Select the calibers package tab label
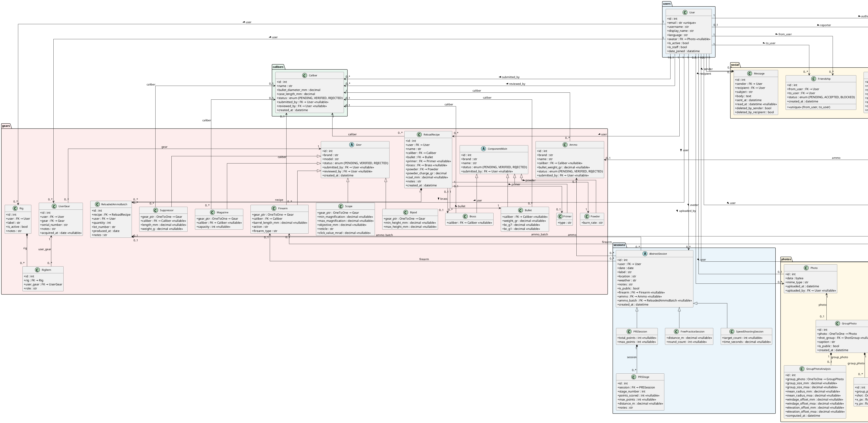The height and width of the screenshot is (423, 868). [x=278, y=67]
